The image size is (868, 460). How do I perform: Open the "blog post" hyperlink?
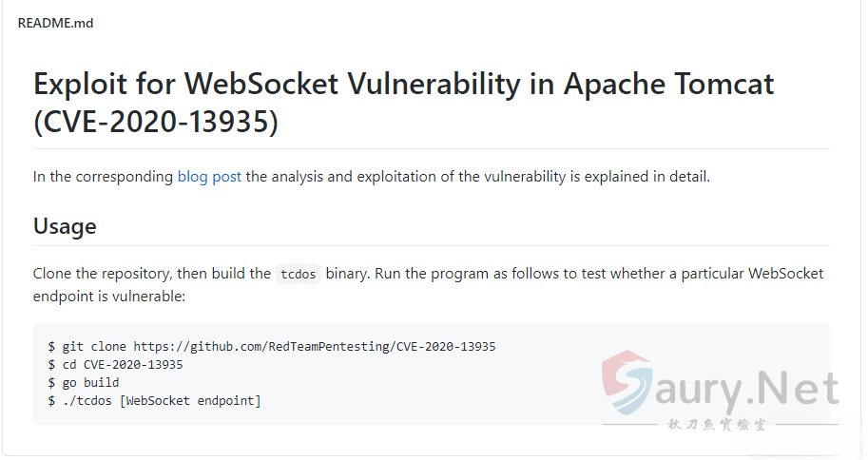[209, 177]
